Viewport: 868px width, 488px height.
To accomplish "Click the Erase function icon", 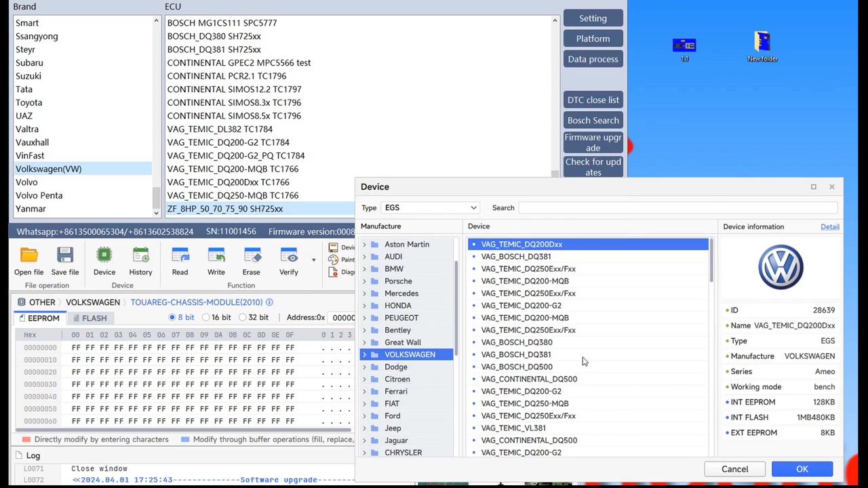I will (x=252, y=256).
